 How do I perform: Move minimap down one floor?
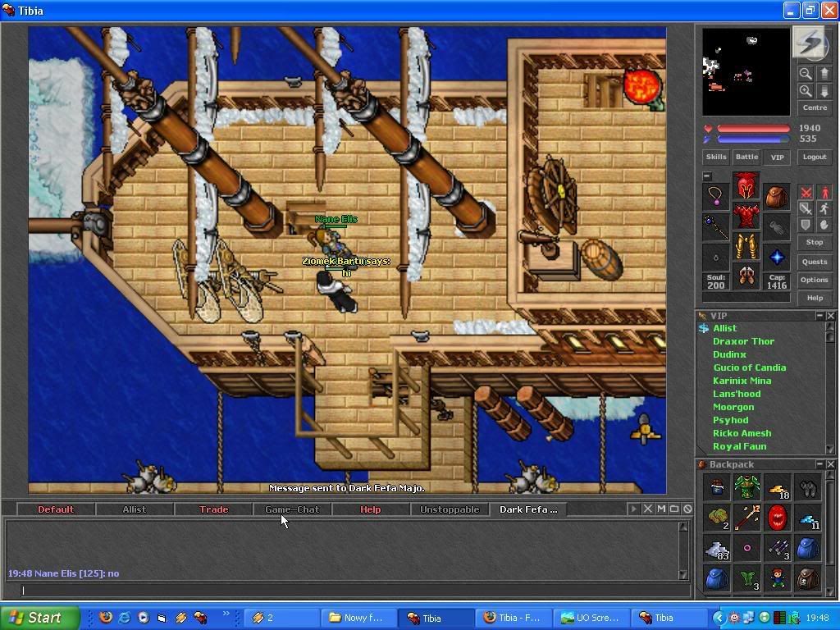point(824,91)
